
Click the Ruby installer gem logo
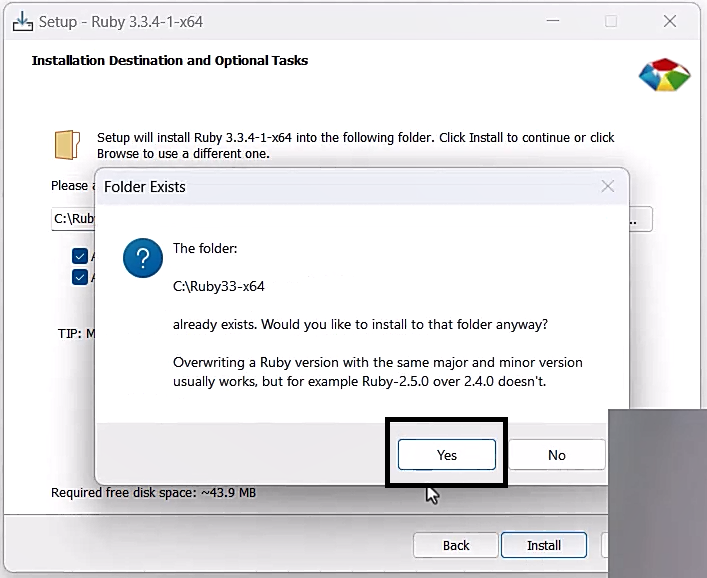coord(663,76)
